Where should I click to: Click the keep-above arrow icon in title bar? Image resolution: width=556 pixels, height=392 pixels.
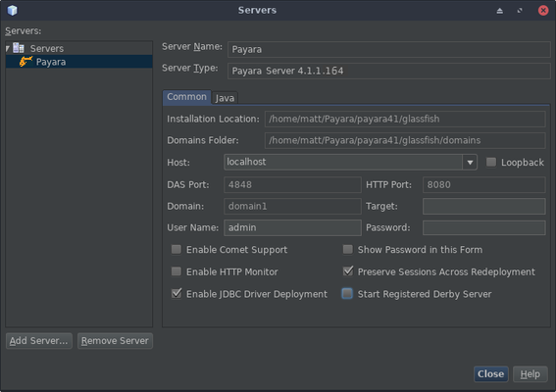(500, 11)
